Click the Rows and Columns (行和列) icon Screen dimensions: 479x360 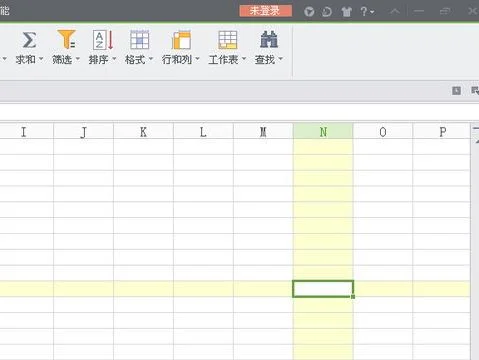click(181, 40)
